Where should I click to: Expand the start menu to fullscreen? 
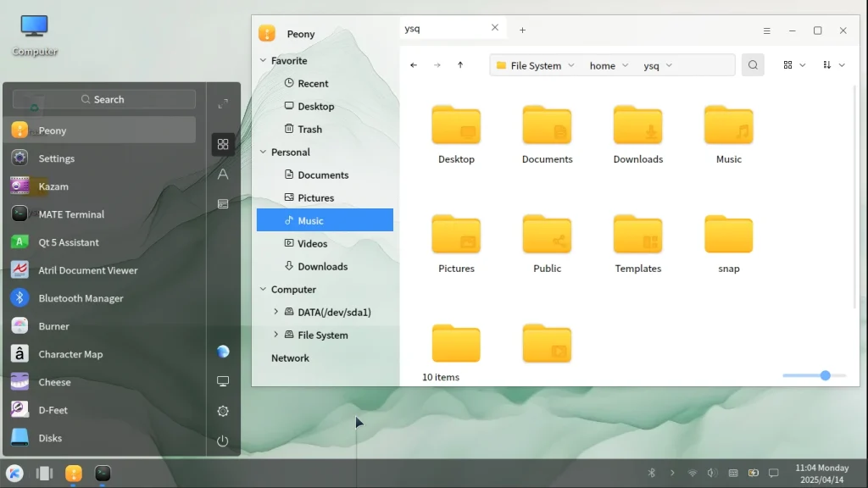tap(222, 103)
